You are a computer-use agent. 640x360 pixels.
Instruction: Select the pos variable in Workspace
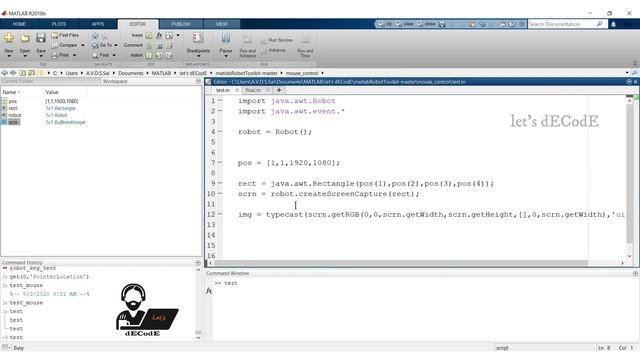click(x=13, y=101)
